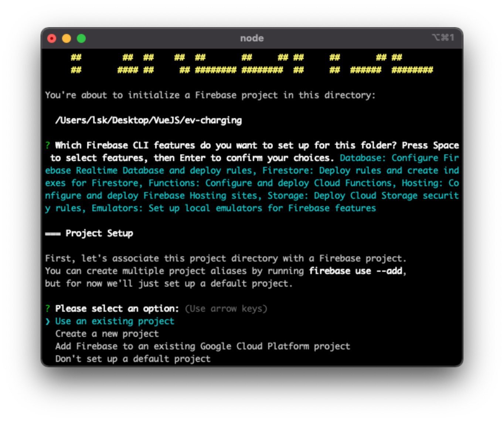Viewport: 504px width, 421px height.
Task: Pick "Add Firebase to an existing Google Cloud Platform project"
Action: tap(202, 346)
